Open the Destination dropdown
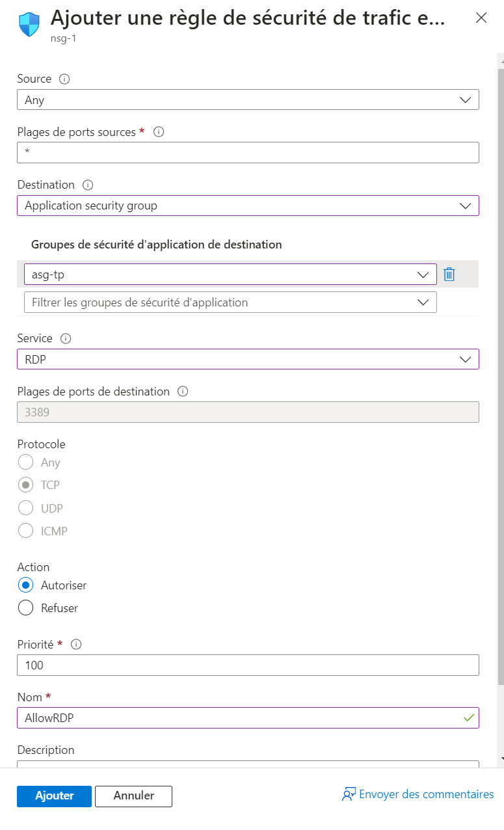Viewport: 504px width, 830px height. point(248,206)
